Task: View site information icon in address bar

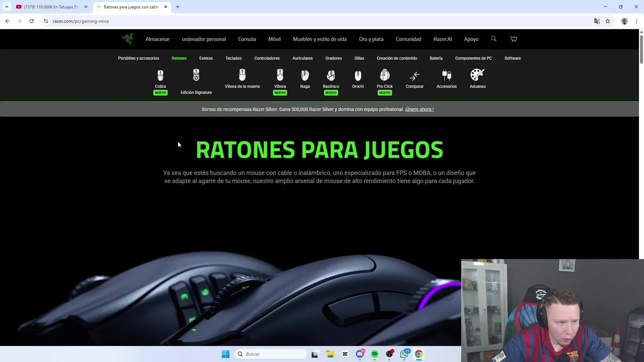Action: [x=46, y=21]
